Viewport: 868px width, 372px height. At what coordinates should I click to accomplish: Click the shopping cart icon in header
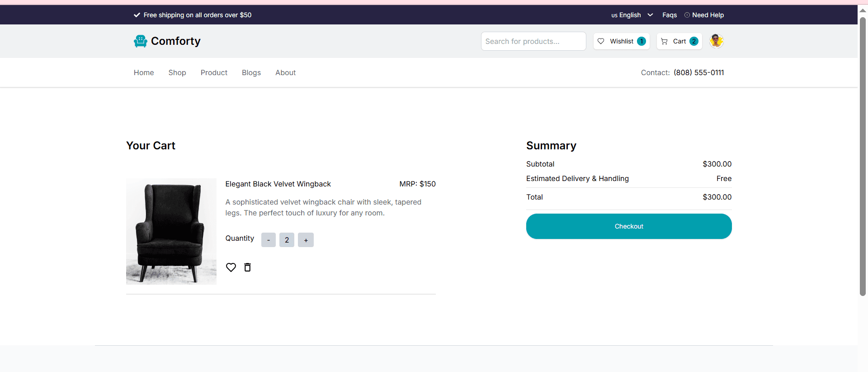tap(664, 41)
